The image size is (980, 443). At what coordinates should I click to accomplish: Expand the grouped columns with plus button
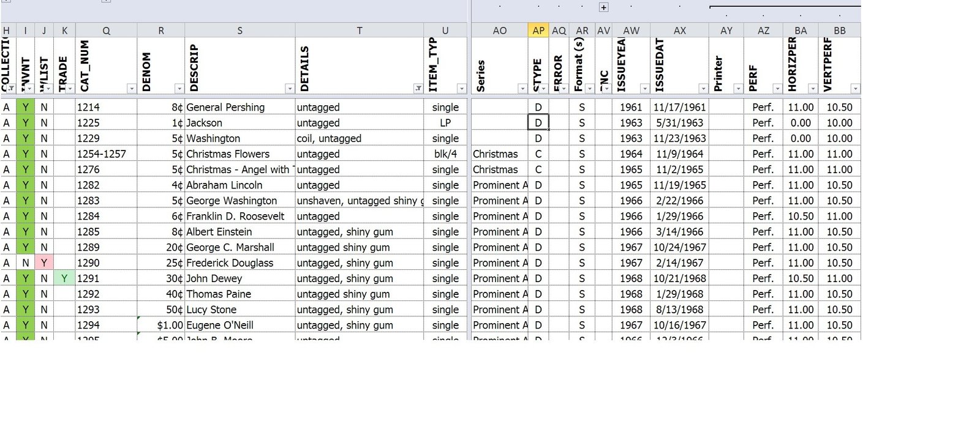tap(603, 7)
